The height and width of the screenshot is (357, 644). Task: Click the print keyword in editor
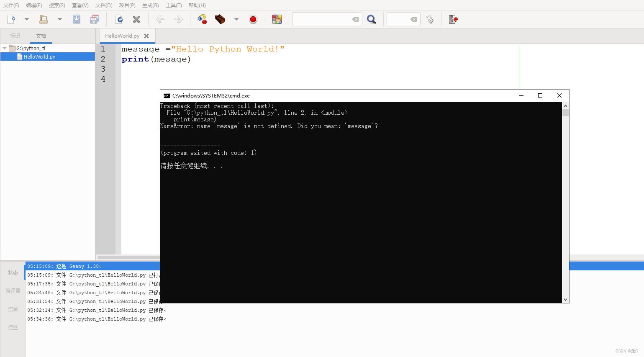[135, 59]
